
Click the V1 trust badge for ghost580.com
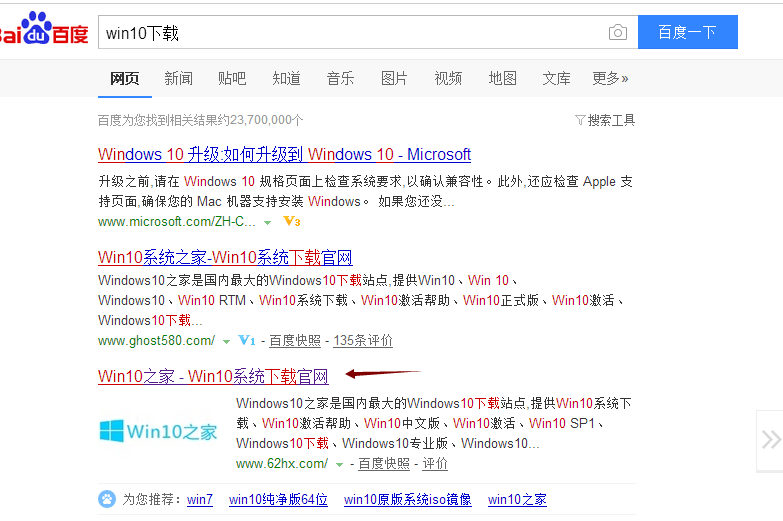247,340
